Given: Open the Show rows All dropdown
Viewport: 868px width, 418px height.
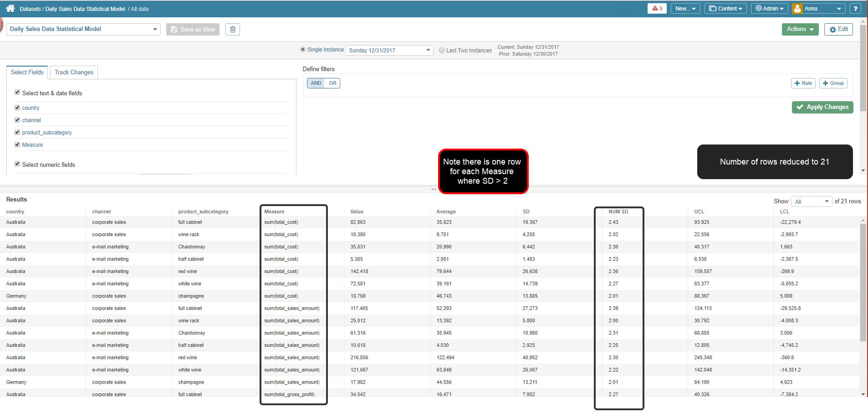Looking at the screenshot, I should click(812, 201).
